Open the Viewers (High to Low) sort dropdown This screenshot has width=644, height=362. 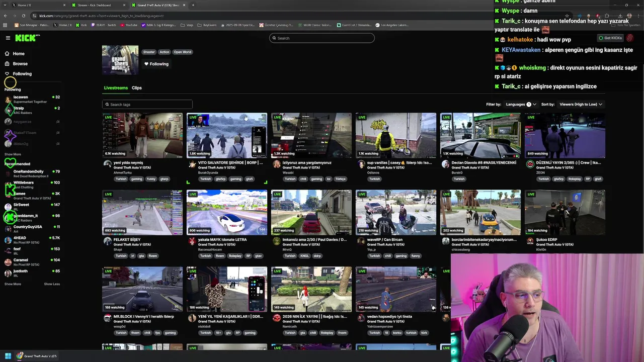(x=581, y=105)
